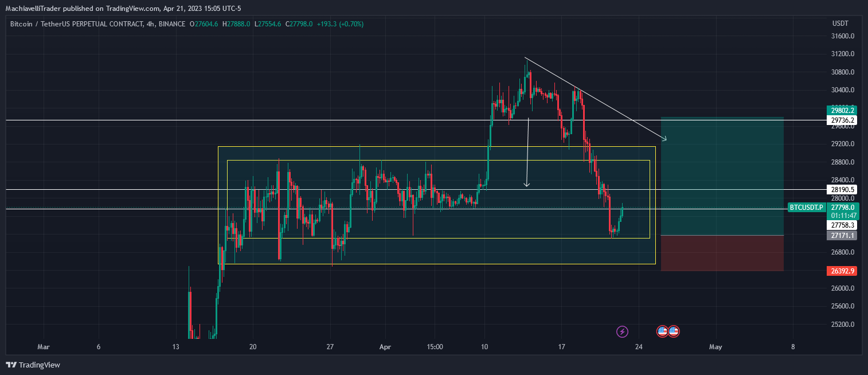
Task: Click the MachiavelliTrader publisher caption
Action: (124, 8)
